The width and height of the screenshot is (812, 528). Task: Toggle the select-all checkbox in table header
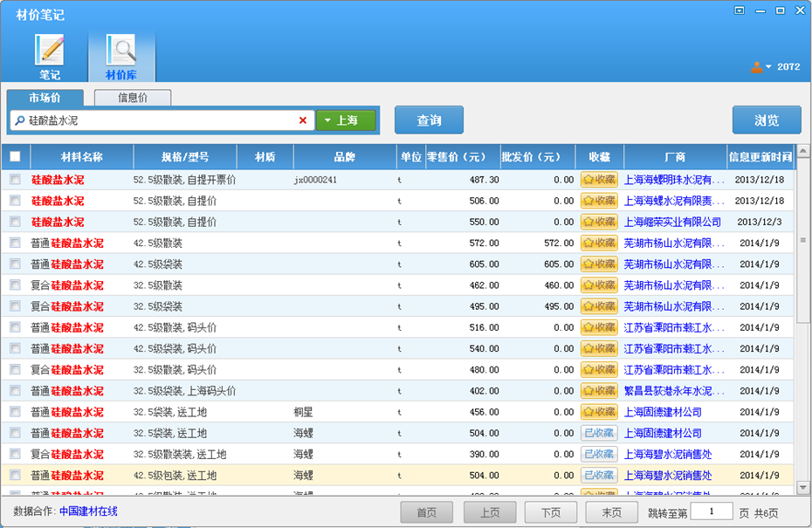coord(15,157)
